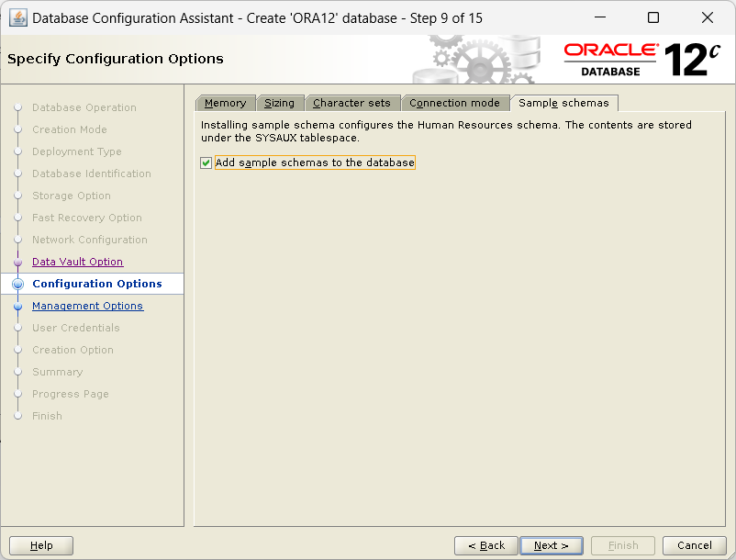Click the disabled Finish button
This screenshot has height=560, width=736.
[623, 545]
